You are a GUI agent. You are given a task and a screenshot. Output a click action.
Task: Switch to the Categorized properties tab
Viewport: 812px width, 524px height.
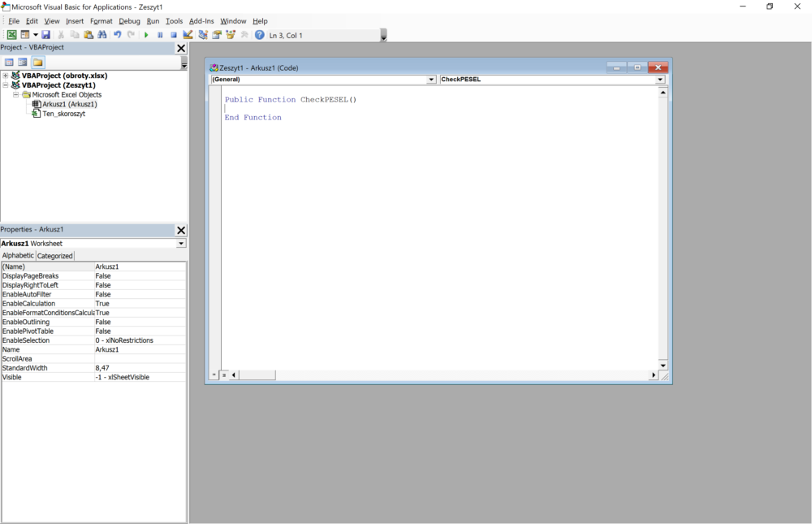(x=55, y=256)
